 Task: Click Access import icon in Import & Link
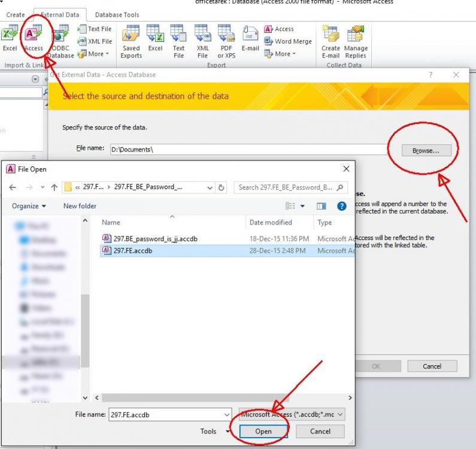(34, 38)
